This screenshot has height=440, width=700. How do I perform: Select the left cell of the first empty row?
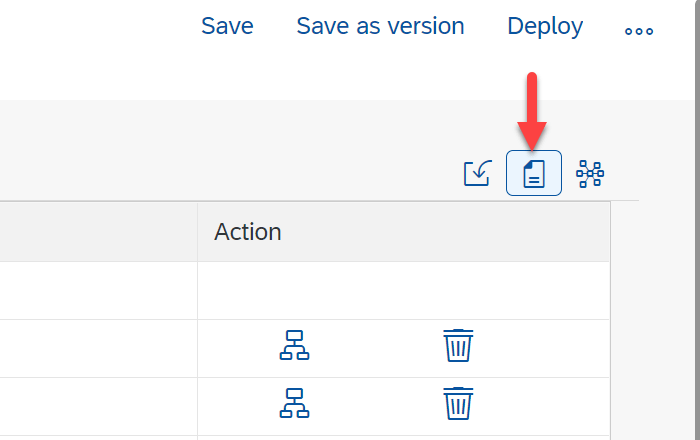click(x=98, y=290)
